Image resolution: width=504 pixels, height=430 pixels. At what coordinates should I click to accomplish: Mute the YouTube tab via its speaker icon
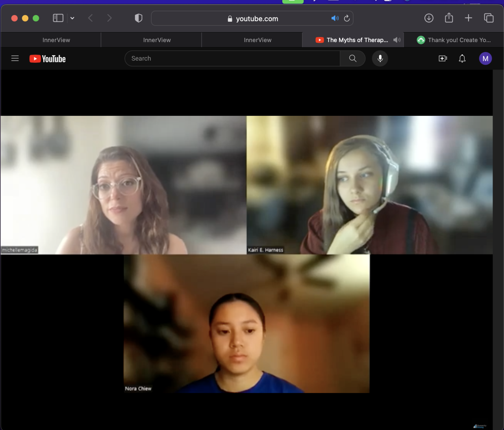397,40
